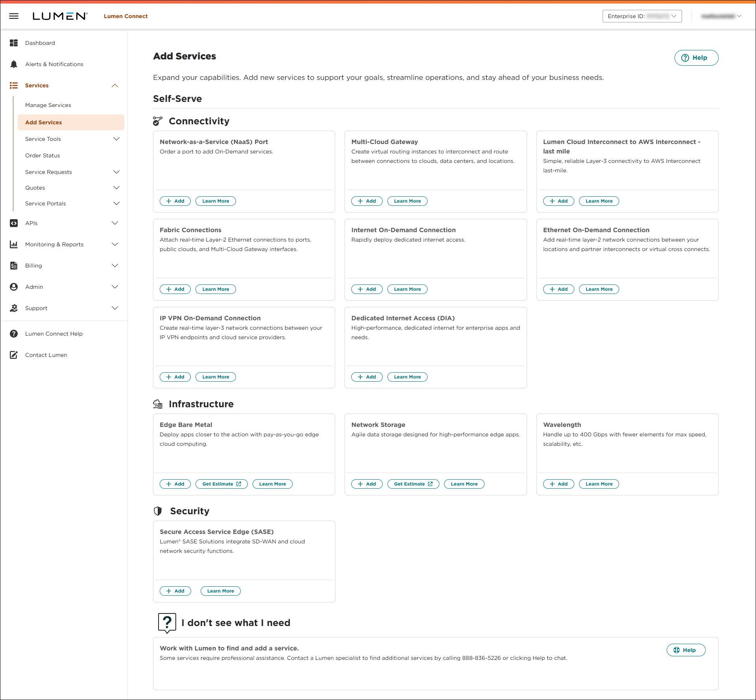The image size is (756, 700).
Task: Get Estimate for Edge Bare Metal
Action: click(221, 484)
